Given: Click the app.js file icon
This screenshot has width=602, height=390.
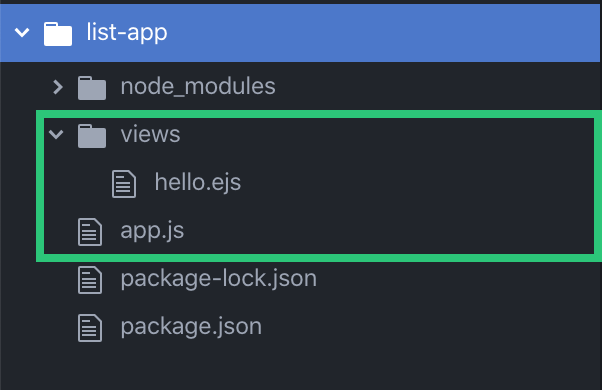Looking at the screenshot, I should click(x=90, y=232).
